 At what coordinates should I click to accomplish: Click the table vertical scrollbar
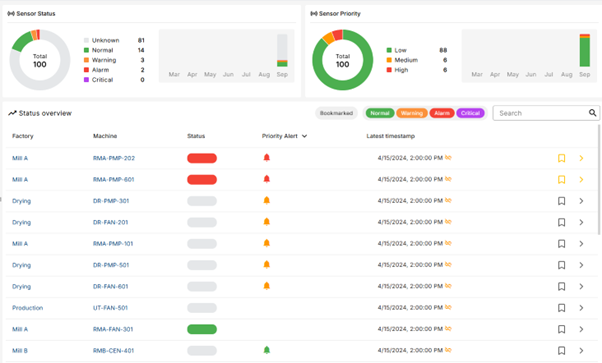(x=599, y=179)
